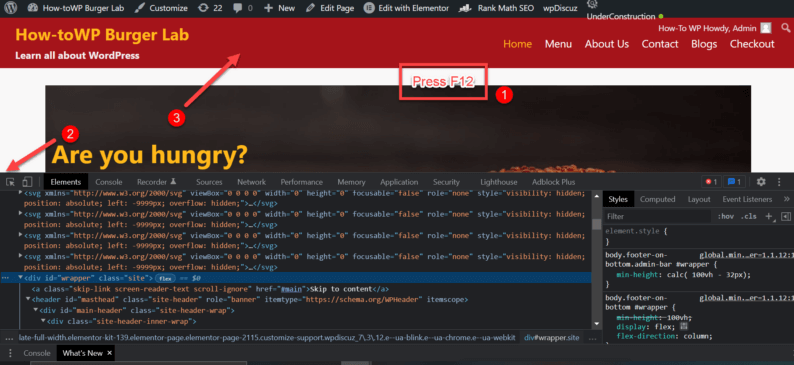Click Edit with Elementor in admin bar

[x=407, y=8]
